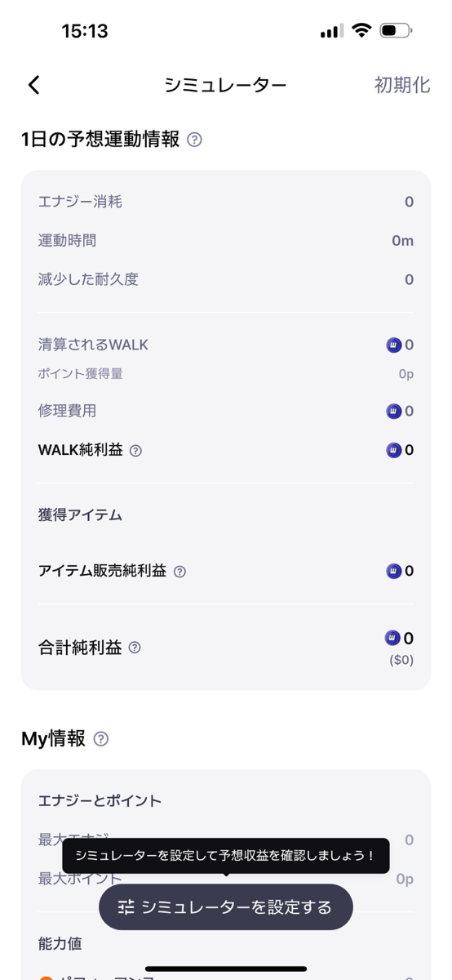Select the 運動時間 row
The image size is (452, 980).
226,241
